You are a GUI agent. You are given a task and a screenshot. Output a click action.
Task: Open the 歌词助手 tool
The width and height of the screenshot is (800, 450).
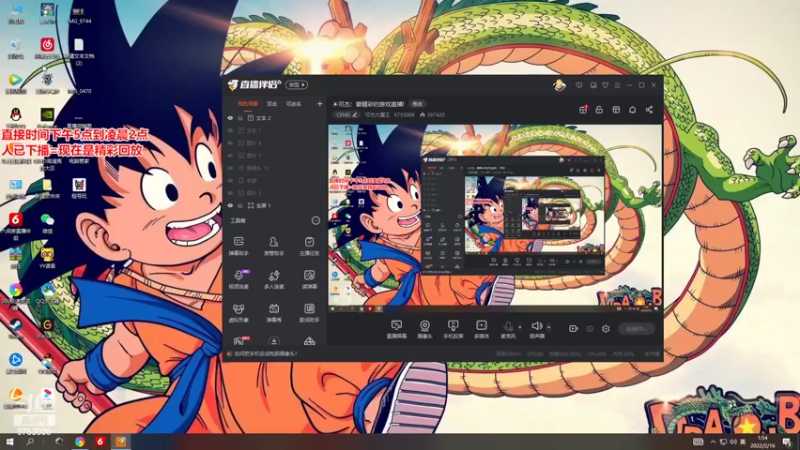point(309,313)
